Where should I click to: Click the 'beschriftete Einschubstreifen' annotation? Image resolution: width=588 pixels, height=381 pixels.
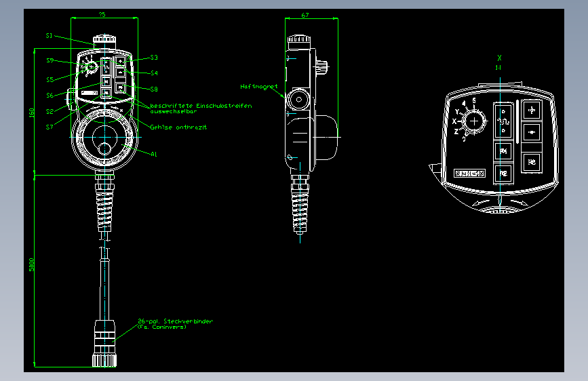coord(201,106)
